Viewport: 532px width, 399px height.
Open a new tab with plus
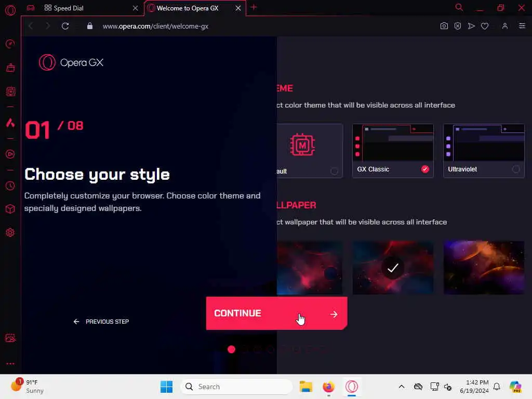(254, 7)
